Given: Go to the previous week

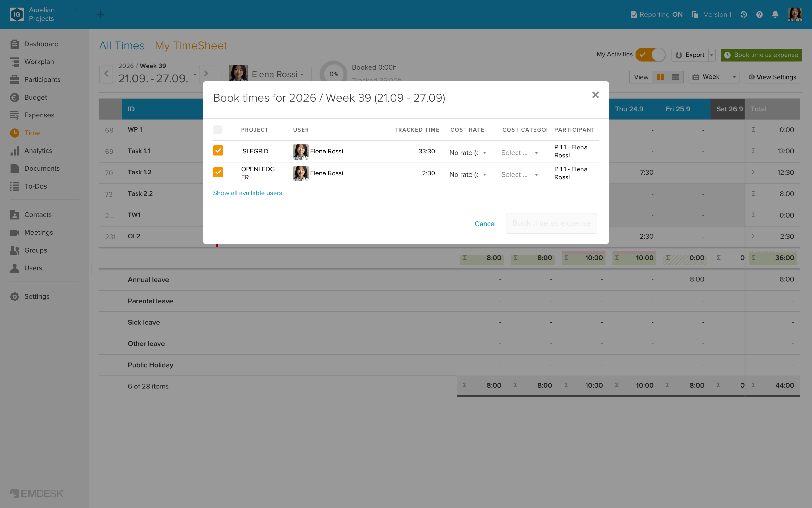Looking at the screenshot, I should click(x=106, y=74).
